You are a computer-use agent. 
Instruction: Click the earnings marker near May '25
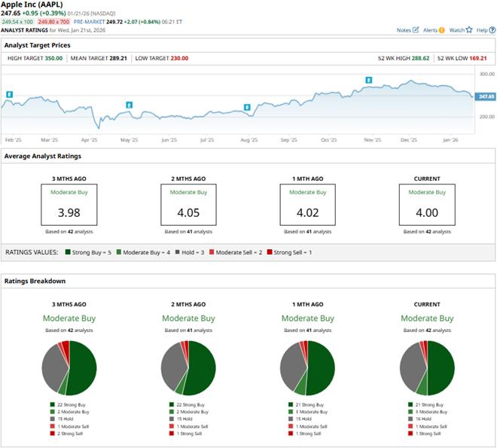click(129, 105)
